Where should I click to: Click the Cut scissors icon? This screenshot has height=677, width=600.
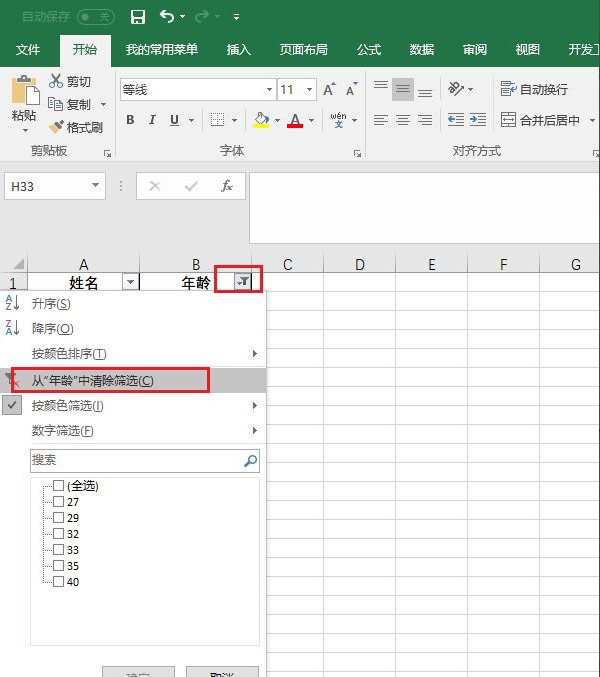(56, 81)
